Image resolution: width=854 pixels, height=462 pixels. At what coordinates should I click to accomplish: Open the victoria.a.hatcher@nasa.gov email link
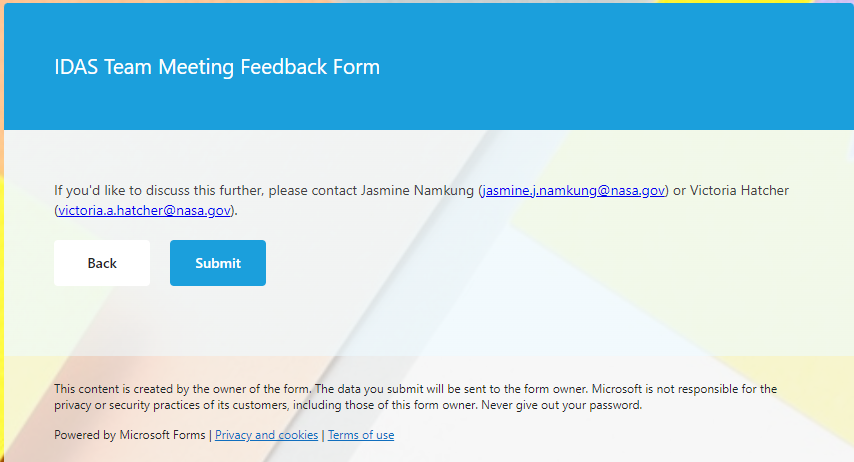(145, 210)
